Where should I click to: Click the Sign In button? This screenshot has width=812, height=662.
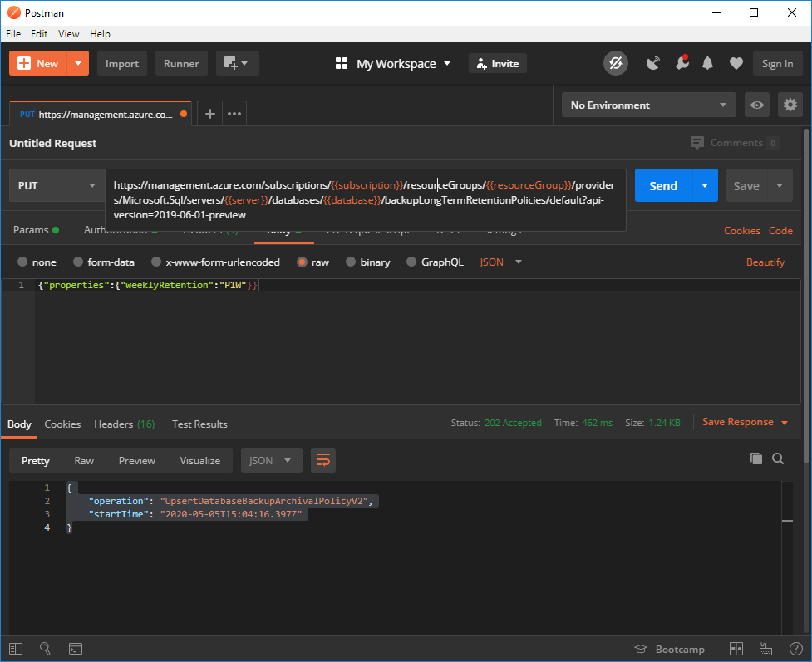click(777, 63)
